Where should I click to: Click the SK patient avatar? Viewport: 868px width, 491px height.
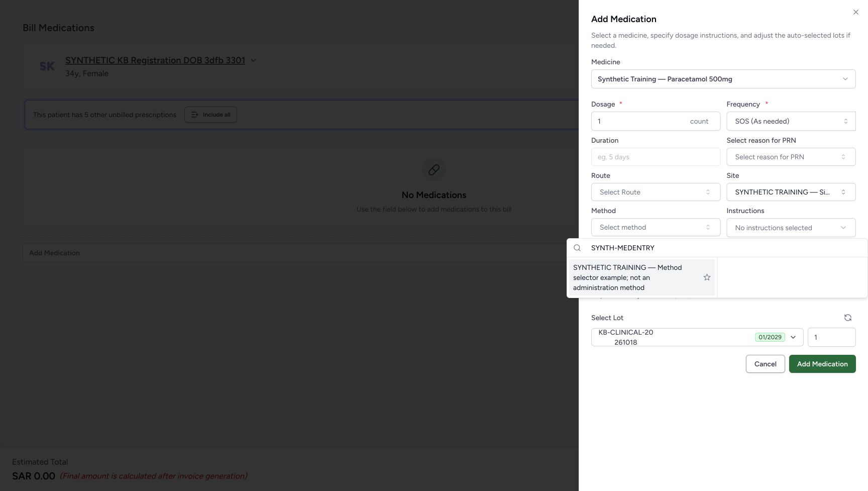click(47, 66)
